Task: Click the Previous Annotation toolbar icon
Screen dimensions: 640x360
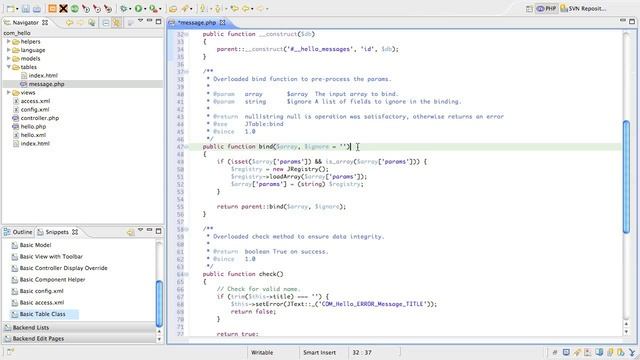Action: (218, 8)
